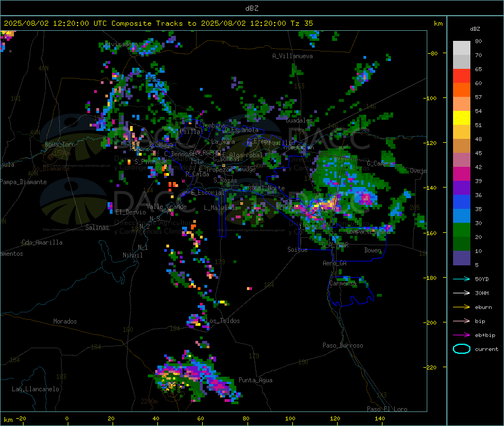
Task: Click the 'La_Nora' map label
Action: [223, 142]
